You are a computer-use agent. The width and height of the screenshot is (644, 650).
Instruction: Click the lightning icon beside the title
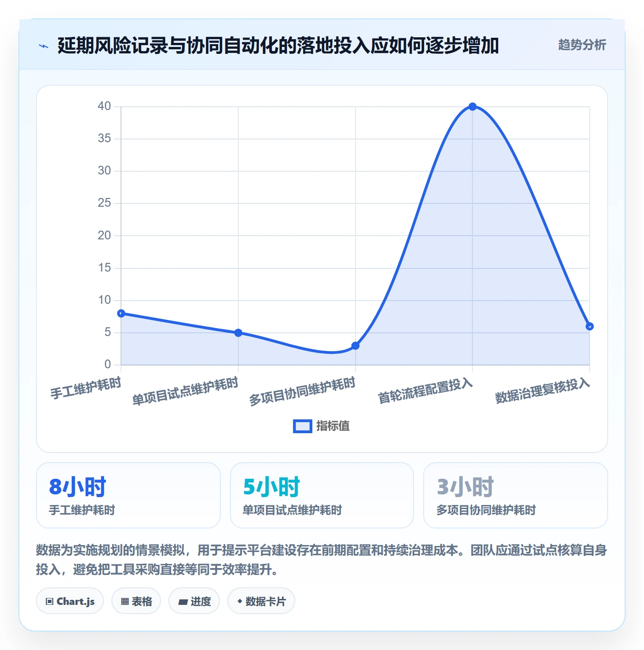44,46
